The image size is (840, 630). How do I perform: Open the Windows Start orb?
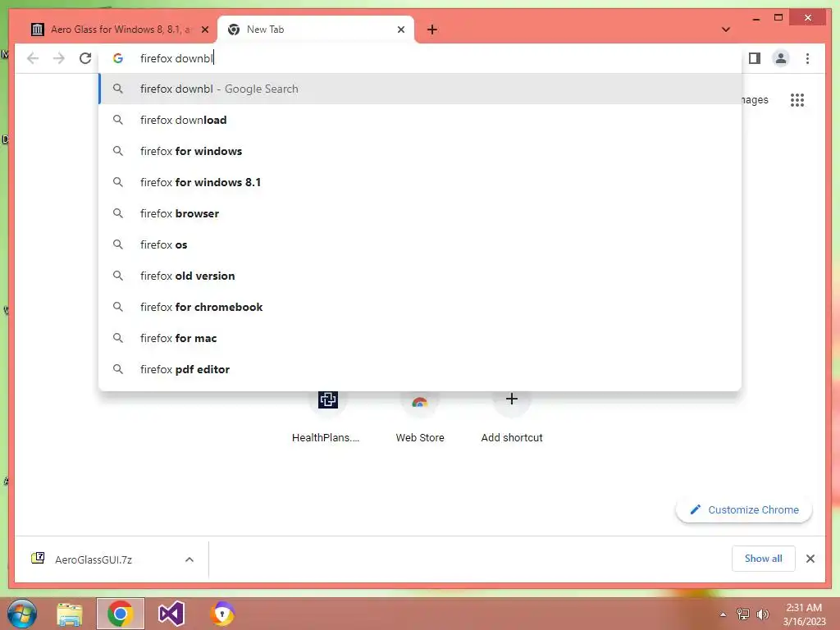pos(22,614)
